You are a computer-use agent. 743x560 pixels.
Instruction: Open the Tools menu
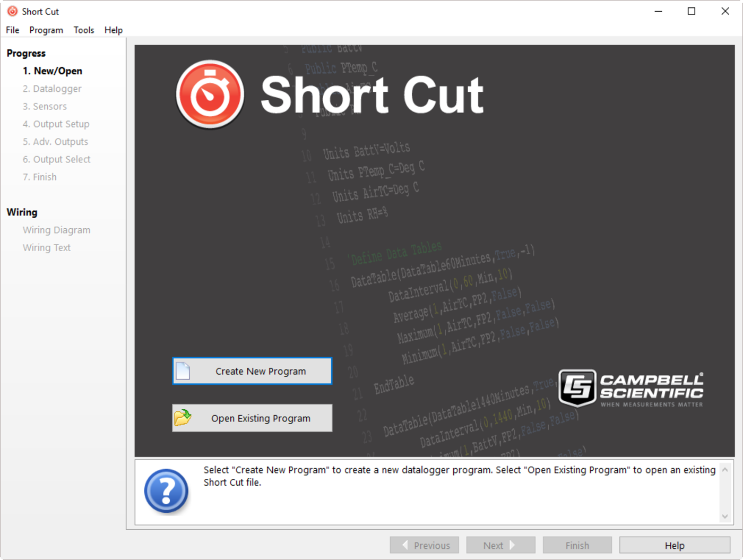coord(84,30)
